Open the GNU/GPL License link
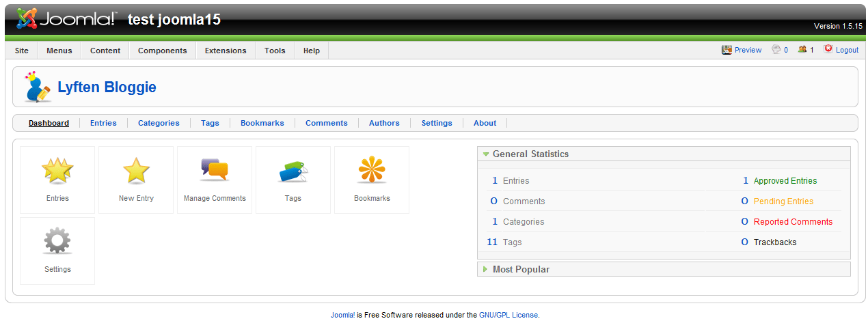The width and height of the screenshot is (868, 336). tap(508, 315)
